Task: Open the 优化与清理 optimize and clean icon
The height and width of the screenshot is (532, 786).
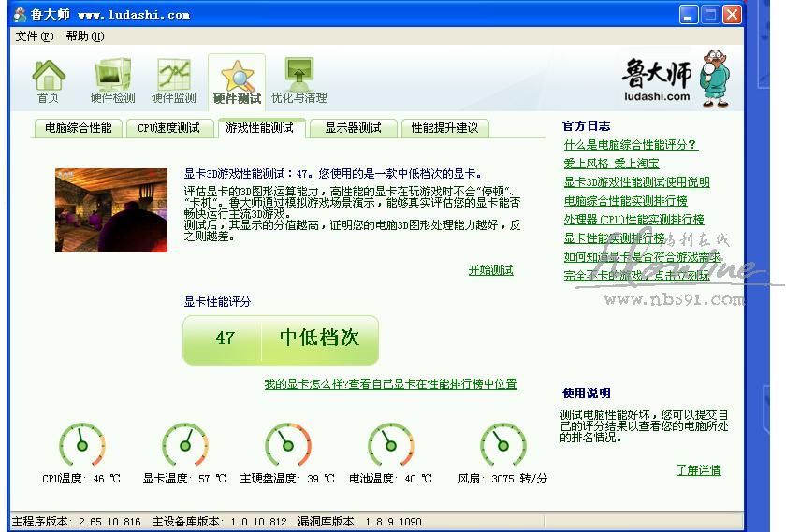Action: 298,76
